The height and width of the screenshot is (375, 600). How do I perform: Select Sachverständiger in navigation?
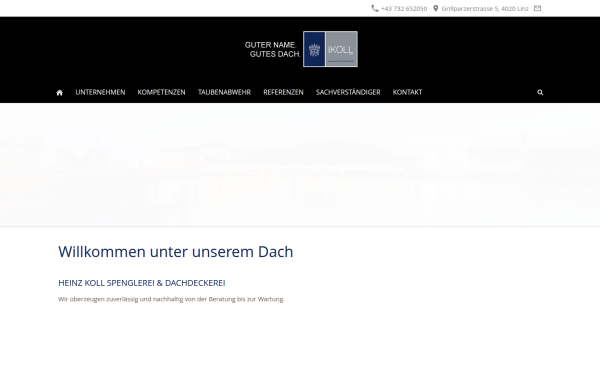coord(348,92)
